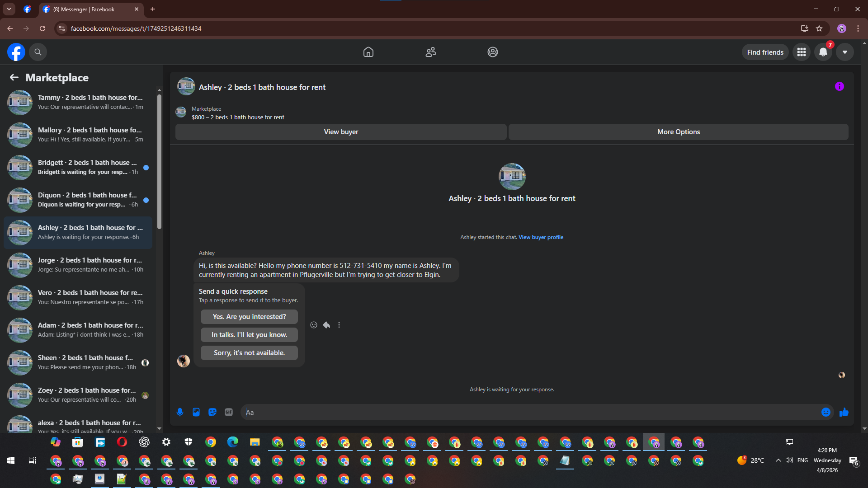Reply to Ashley's message arrow icon
868x488 pixels.
tap(326, 325)
